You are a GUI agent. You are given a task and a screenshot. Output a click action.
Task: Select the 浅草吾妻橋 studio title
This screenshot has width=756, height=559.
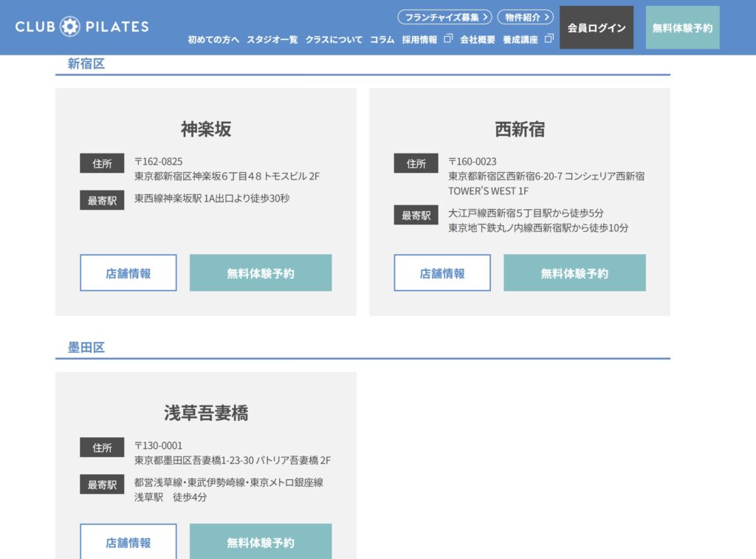(x=206, y=413)
